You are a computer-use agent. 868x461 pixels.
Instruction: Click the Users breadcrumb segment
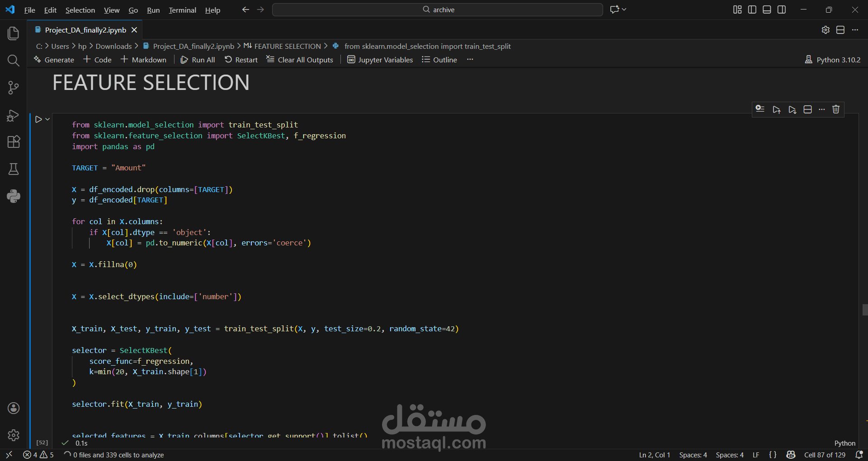tap(60, 46)
